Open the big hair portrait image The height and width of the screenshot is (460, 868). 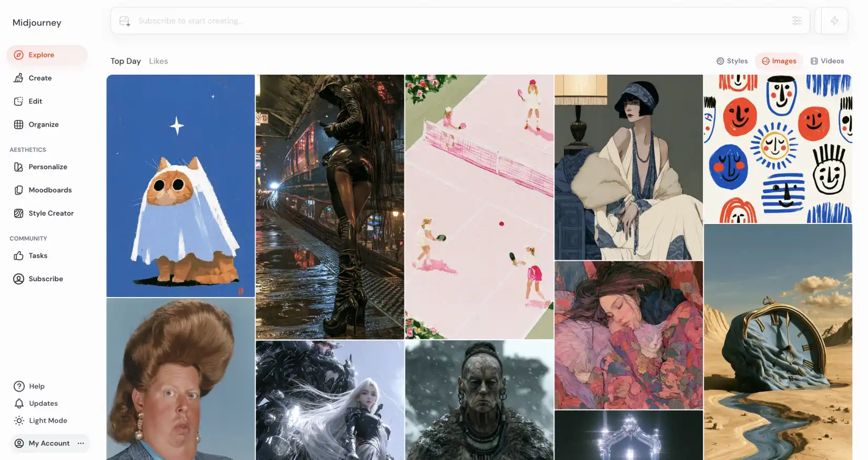pos(180,380)
